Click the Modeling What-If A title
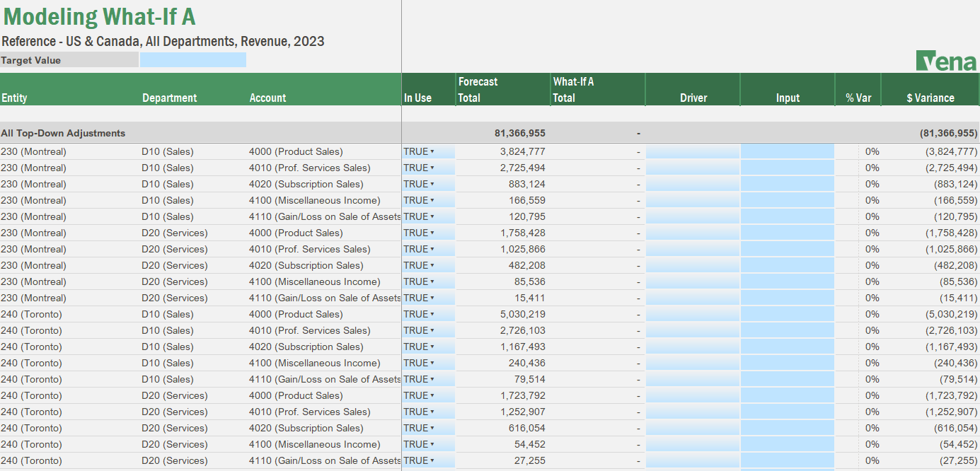980x471 pixels. [99, 16]
